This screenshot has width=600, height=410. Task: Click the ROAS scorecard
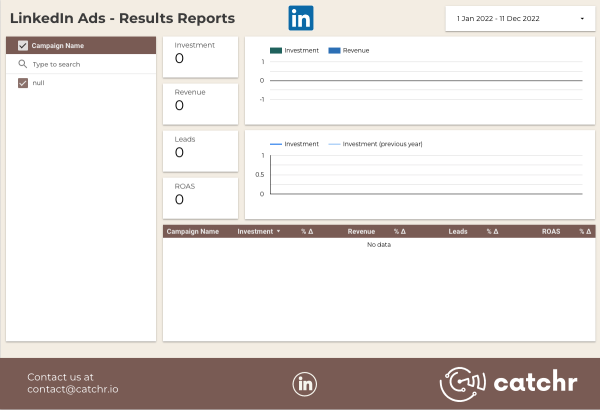(x=201, y=198)
